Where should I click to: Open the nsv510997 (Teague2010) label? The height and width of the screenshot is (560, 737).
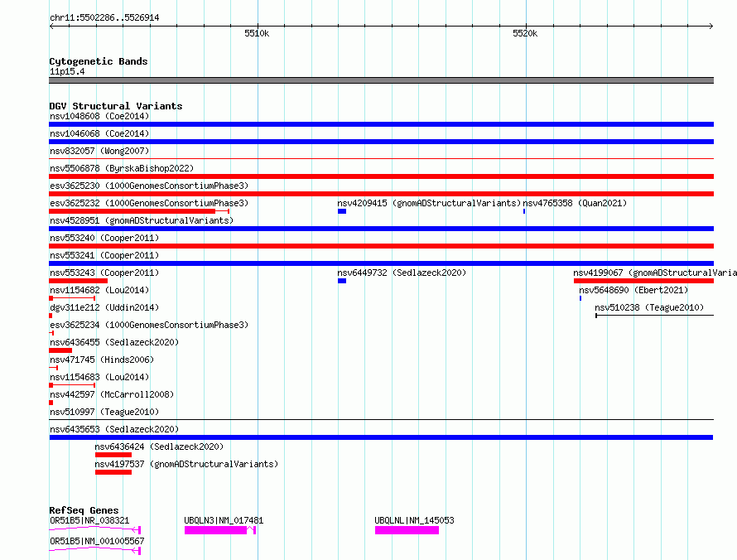(x=104, y=412)
